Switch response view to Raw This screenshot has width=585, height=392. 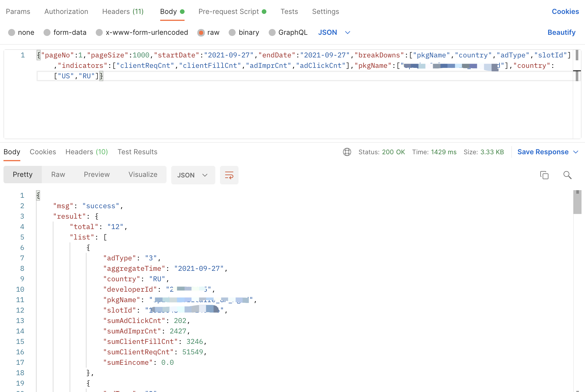point(58,175)
